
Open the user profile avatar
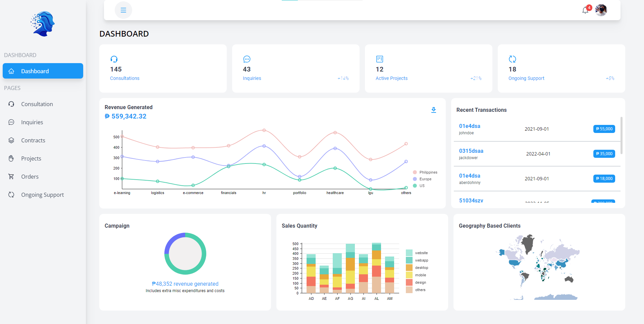(x=601, y=10)
